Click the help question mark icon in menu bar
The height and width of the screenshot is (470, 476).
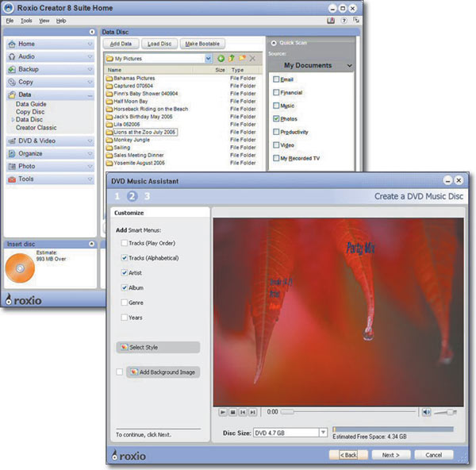344,21
